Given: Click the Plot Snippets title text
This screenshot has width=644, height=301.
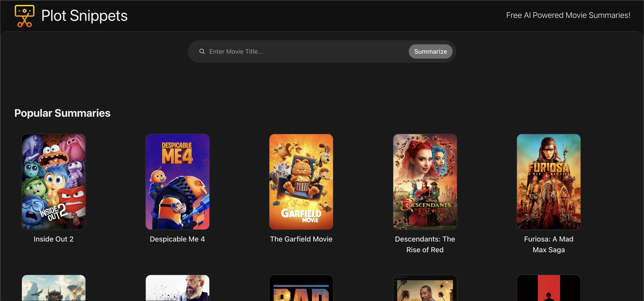Looking at the screenshot, I should pos(84,16).
